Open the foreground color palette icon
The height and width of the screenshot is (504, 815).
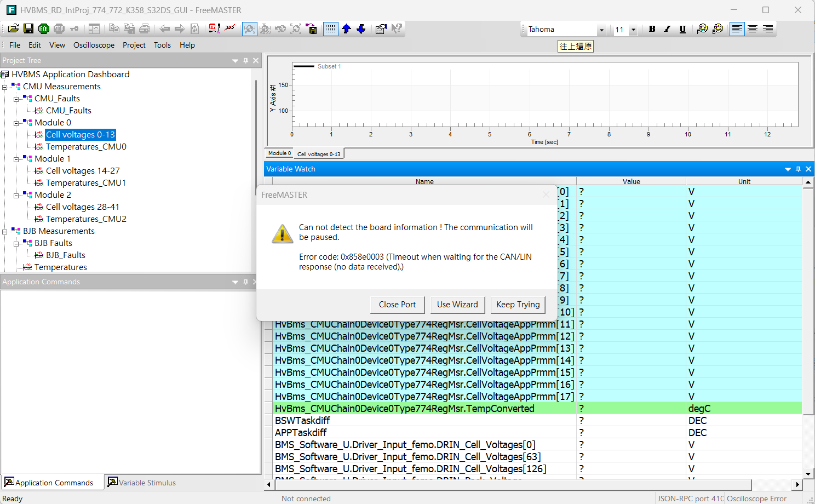[702, 29]
